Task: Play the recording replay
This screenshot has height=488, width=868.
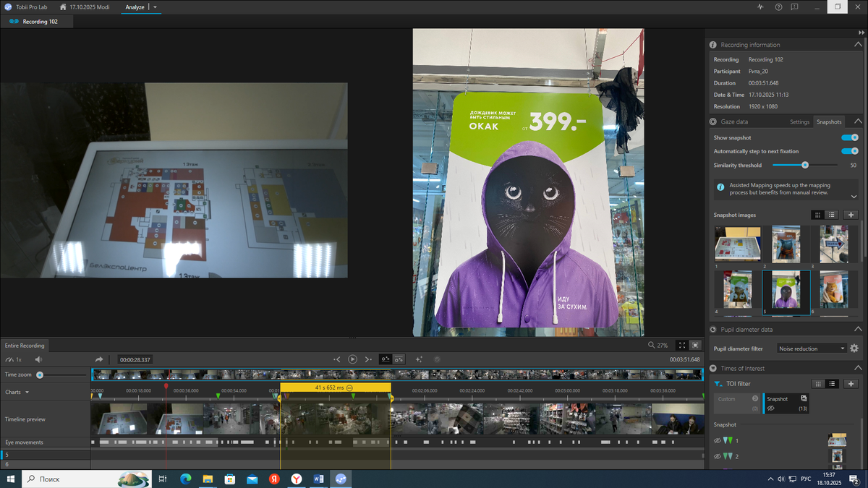Action: (x=352, y=359)
